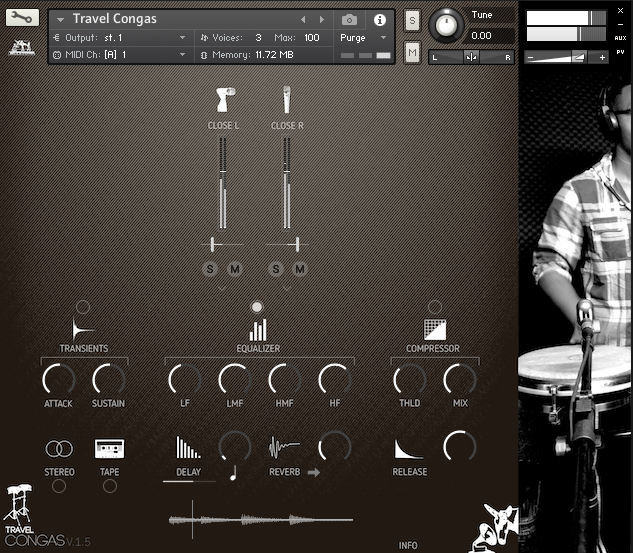633x553 pixels.
Task: Open the instrument info icon
Action: click(379, 20)
